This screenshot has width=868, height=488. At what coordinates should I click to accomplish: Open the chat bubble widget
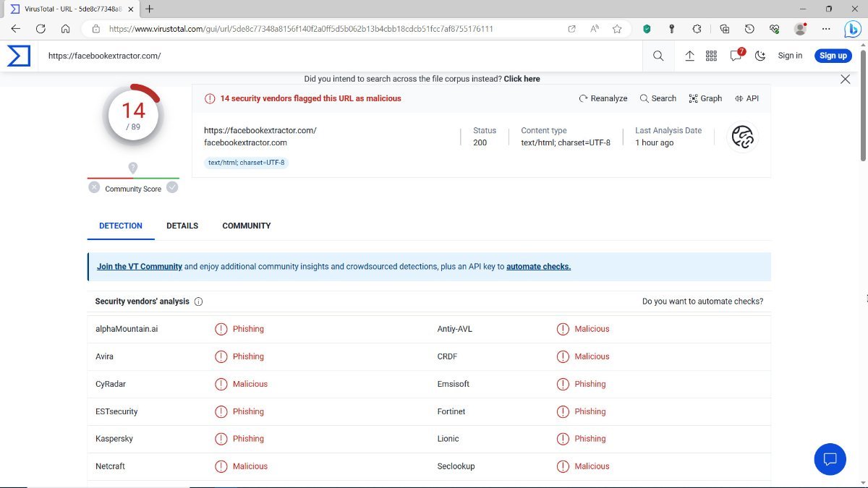(830, 459)
